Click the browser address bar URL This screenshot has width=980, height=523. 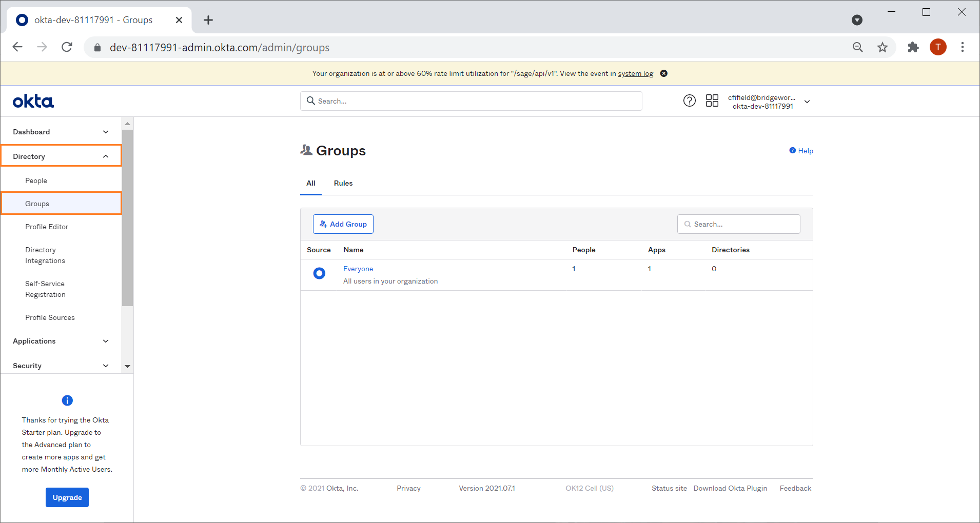click(220, 48)
